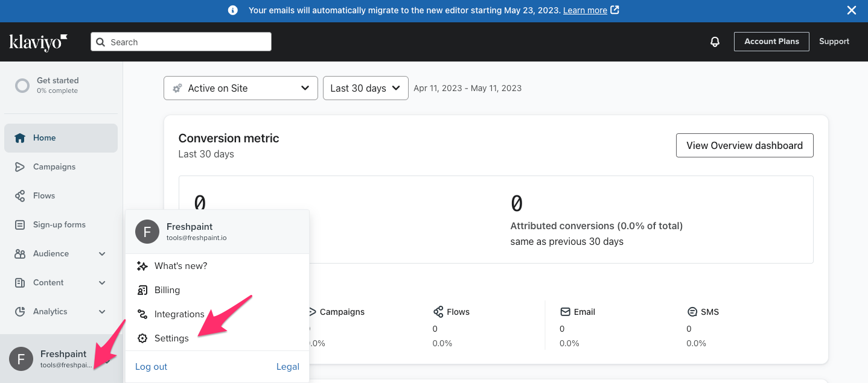Click the notification bell icon
Screen dimensions: 868x383
[x=715, y=42]
